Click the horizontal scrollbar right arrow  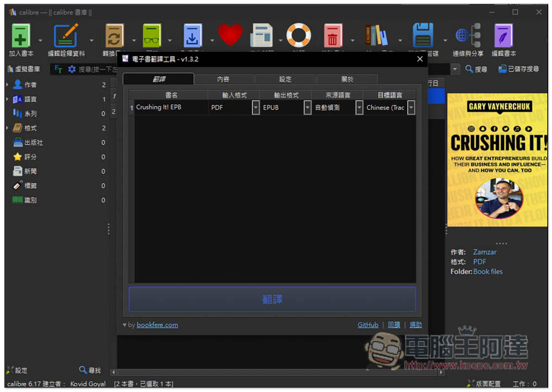click(440, 372)
